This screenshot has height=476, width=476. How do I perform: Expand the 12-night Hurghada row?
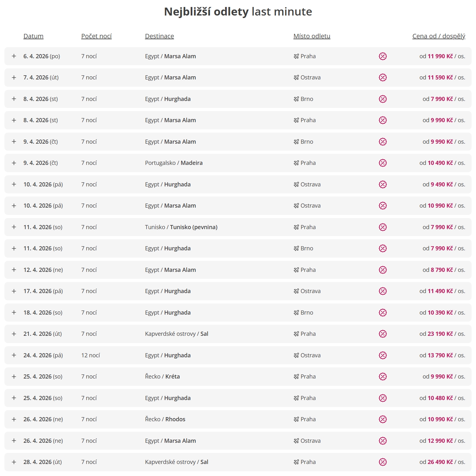click(x=14, y=355)
